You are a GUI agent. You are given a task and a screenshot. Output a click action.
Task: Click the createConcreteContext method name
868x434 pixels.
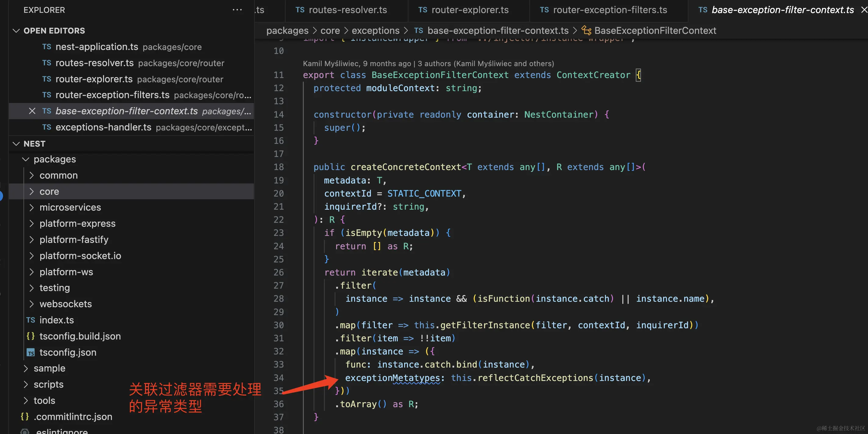click(x=406, y=167)
